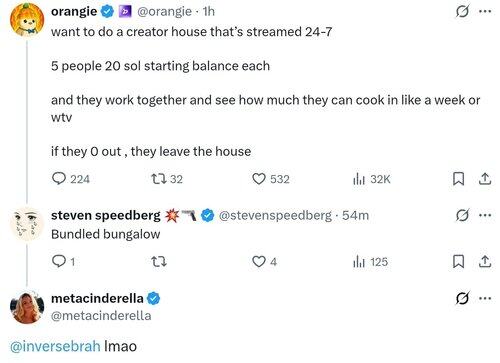View orangie's profile avatar
Image resolution: width=500 pixels, height=363 pixels.
(27, 20)
